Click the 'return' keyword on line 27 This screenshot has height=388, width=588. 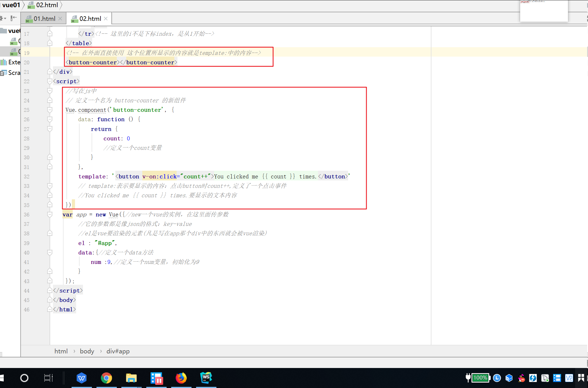tap(101, 129)
